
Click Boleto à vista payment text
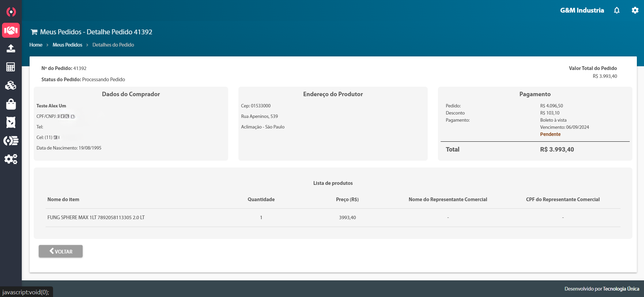pyautogui.click(x=553, y=120)
